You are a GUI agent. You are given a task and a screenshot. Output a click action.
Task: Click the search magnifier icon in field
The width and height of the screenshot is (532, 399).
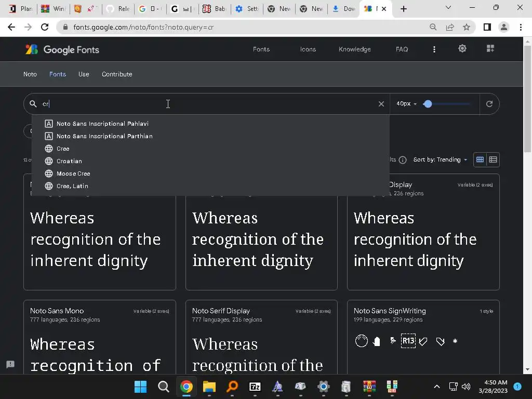(33, 104)
